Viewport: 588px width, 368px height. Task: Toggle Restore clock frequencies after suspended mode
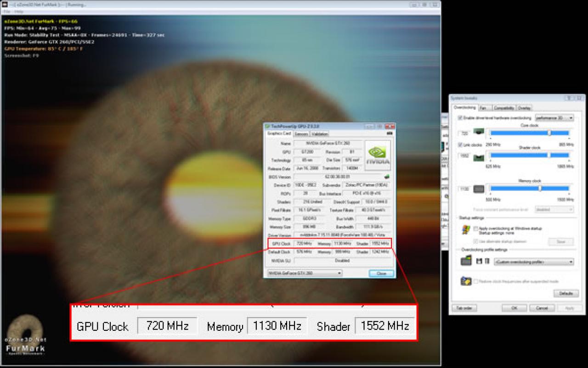(x=476, y=281)
